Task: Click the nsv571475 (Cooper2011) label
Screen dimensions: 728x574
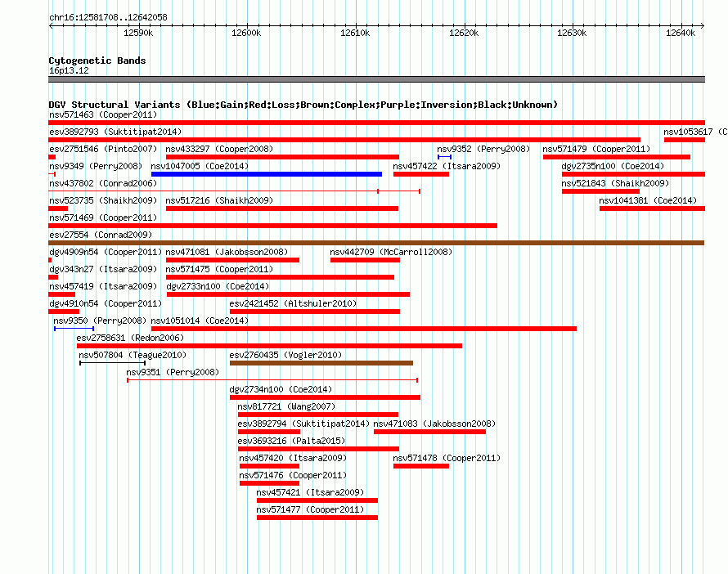Action: coord(219,269)
